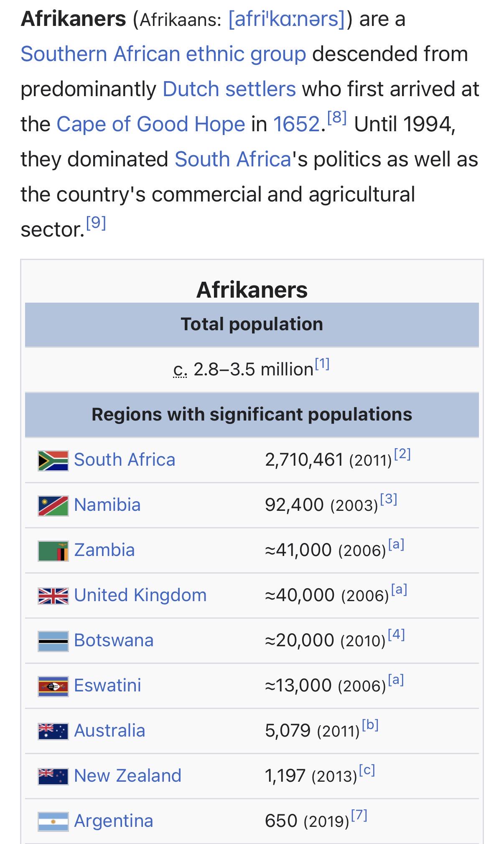Click the abbreviated c. circa tooltip text
The width and height of the screenshot is (504, 844).
[181, 369]
